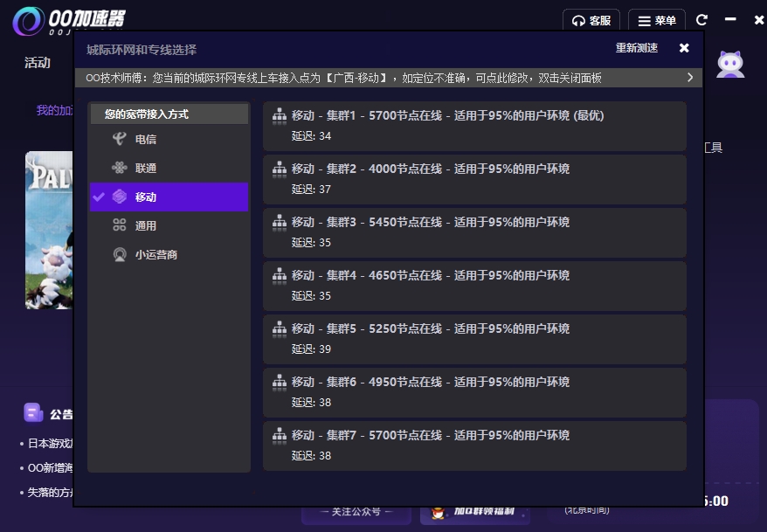Image resolution: width=767 pixels, height=532 pixels.
Task: Click the selected checkmark beside 移动
Action: pyautogui.click(x=99, y=197)
